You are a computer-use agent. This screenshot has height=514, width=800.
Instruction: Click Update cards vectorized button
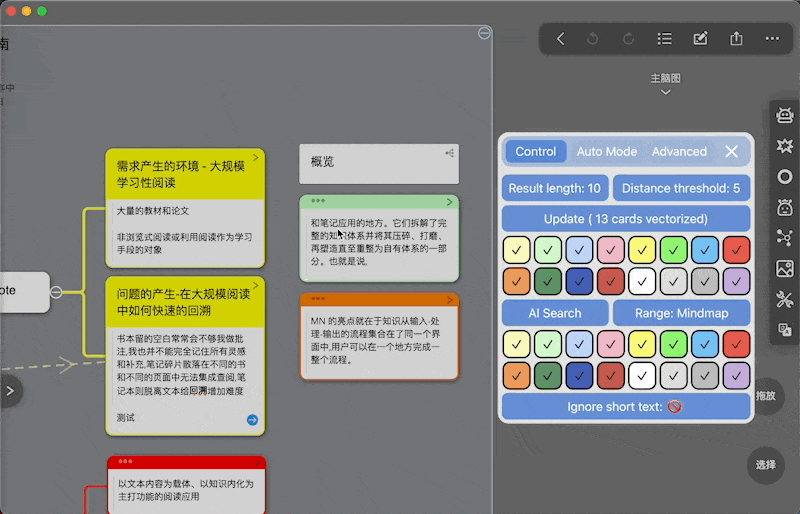click(x=626, y=219)
